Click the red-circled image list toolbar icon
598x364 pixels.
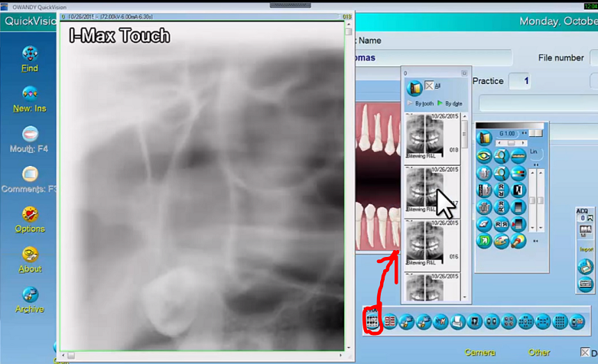pyautogui.click(x=373, y=323)
